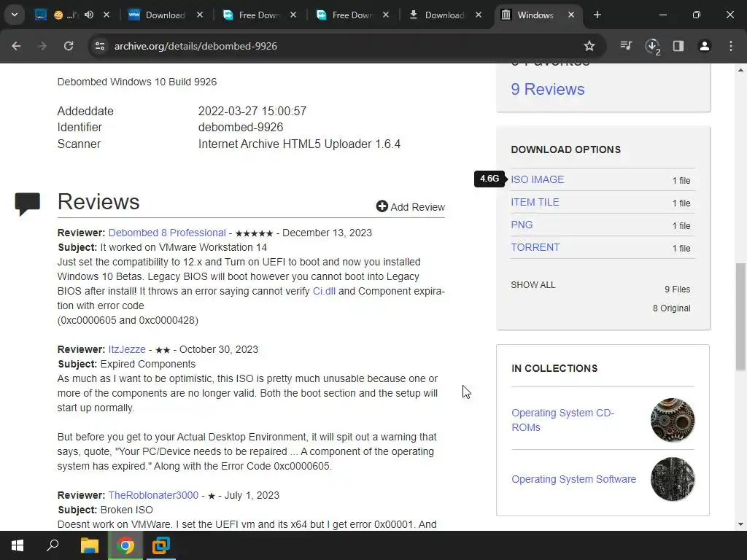The height and width of the screenshot is (560, 747).
Task: Click the scrollbar up arrow
Action: pos(740,70)
